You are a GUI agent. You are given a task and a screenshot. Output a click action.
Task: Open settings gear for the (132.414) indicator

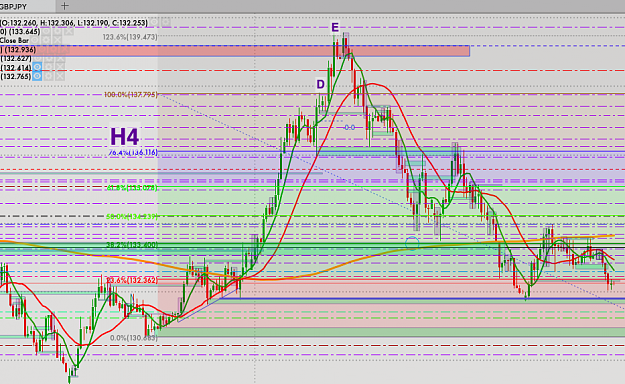click(x=48, y=67)
